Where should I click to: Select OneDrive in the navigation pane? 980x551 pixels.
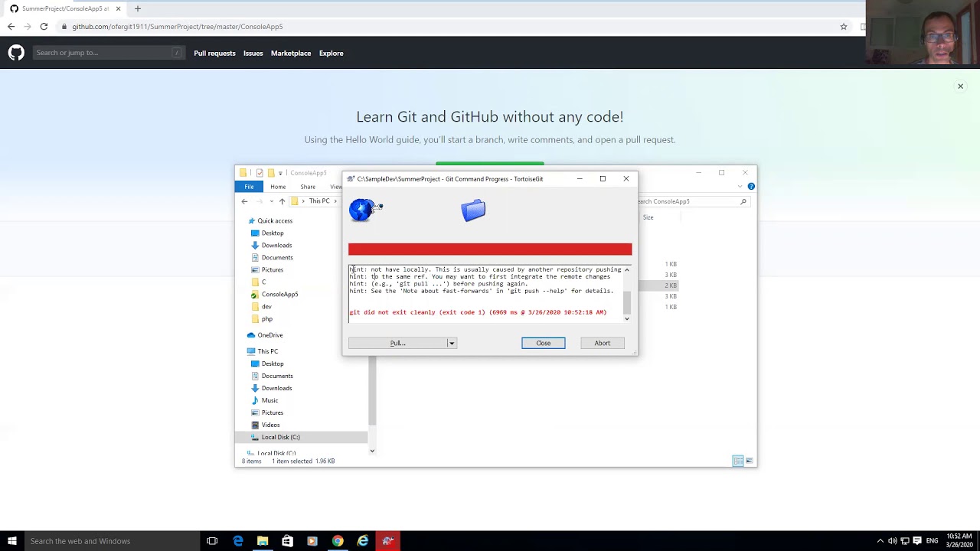point(269,335)
